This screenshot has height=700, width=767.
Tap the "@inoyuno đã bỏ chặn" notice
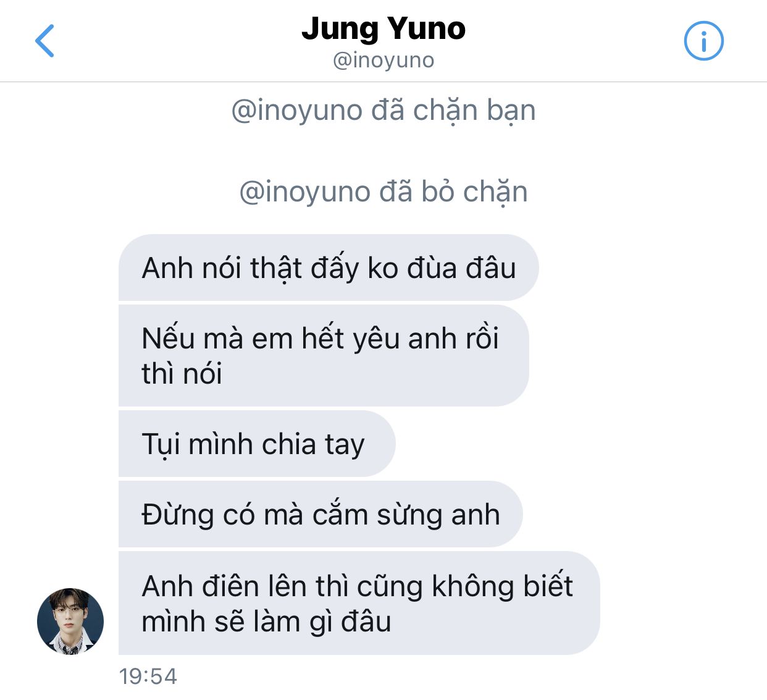point(383,192)
